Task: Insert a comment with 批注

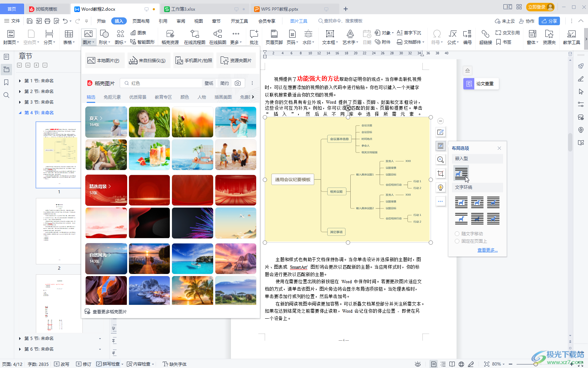Action: pos(254,37)
